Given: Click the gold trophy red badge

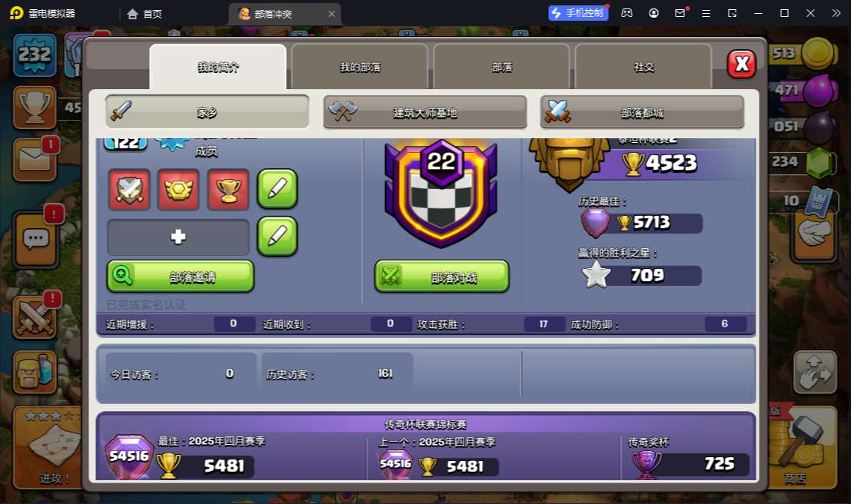Looking at the screenshot, I should pos(228,189).
